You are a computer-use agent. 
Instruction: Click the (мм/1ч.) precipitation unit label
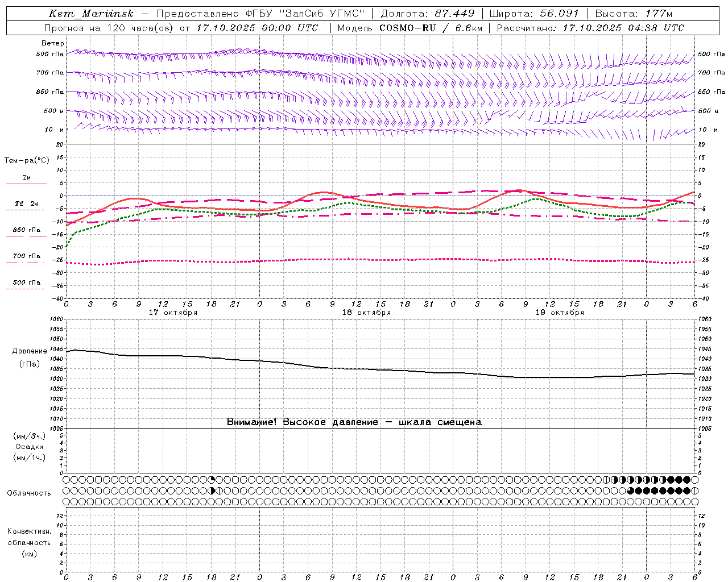point(30,458)
